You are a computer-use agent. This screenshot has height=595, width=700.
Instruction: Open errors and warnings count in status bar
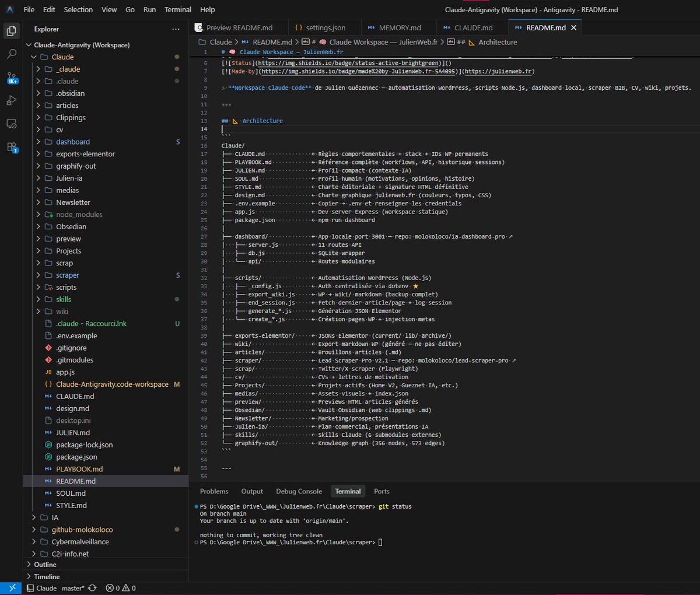tap(121, 588)
